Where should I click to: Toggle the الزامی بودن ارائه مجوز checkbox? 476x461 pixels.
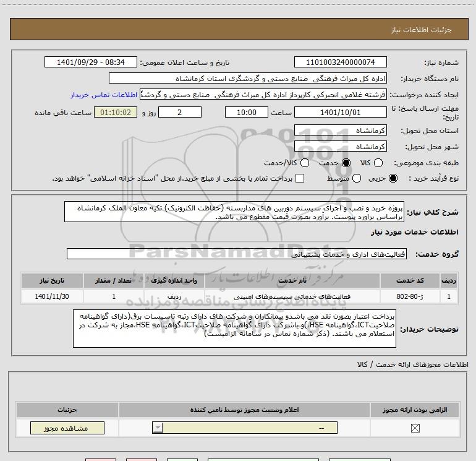tap(415, 428)
